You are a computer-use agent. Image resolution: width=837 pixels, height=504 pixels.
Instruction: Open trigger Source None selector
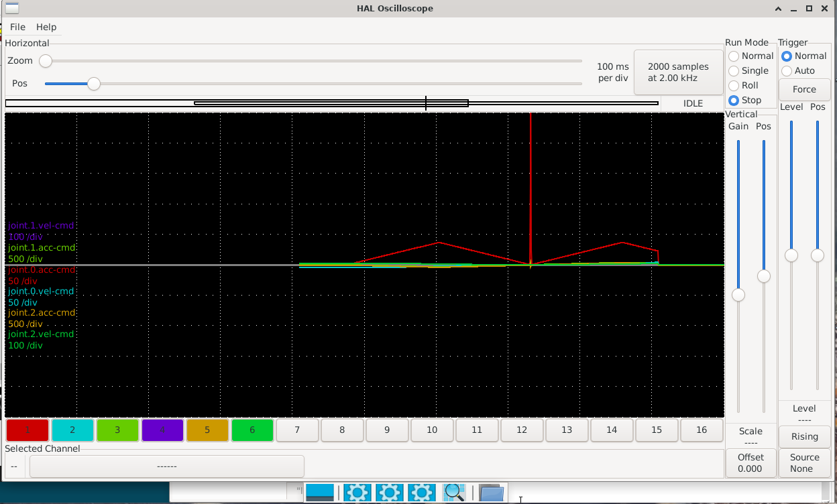[804, 463]
